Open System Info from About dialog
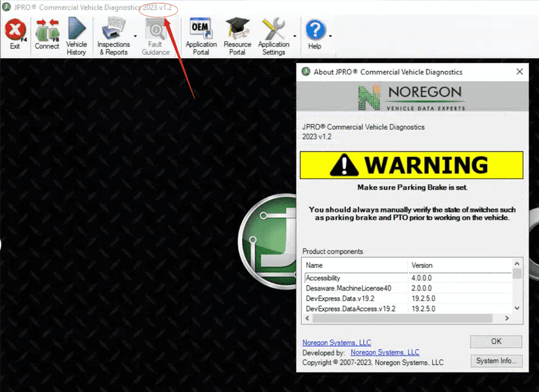 497,361
